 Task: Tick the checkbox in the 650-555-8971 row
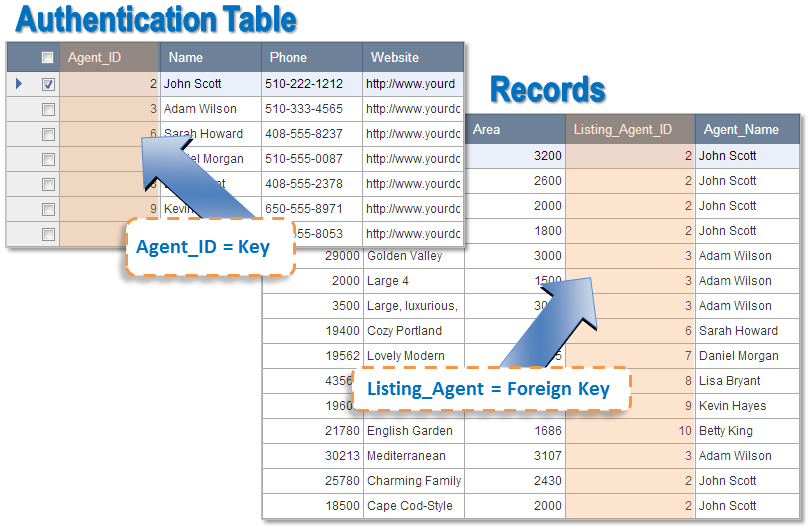[x=48, y=210]
